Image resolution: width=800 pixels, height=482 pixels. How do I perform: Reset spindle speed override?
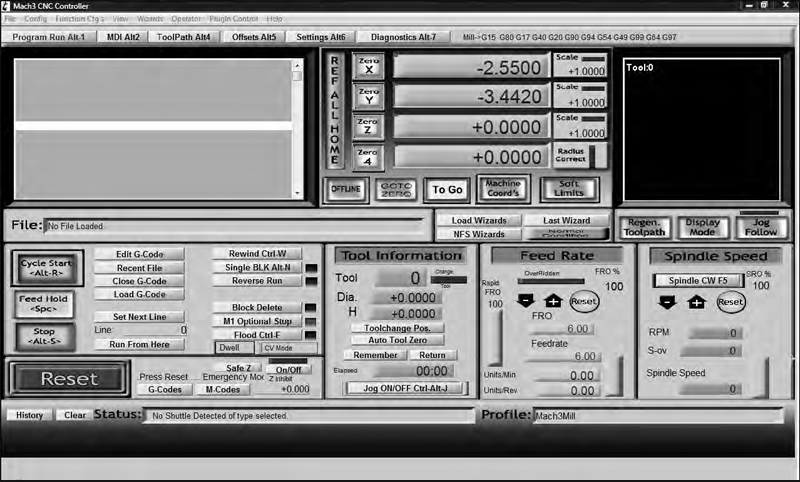pos(731,302)
